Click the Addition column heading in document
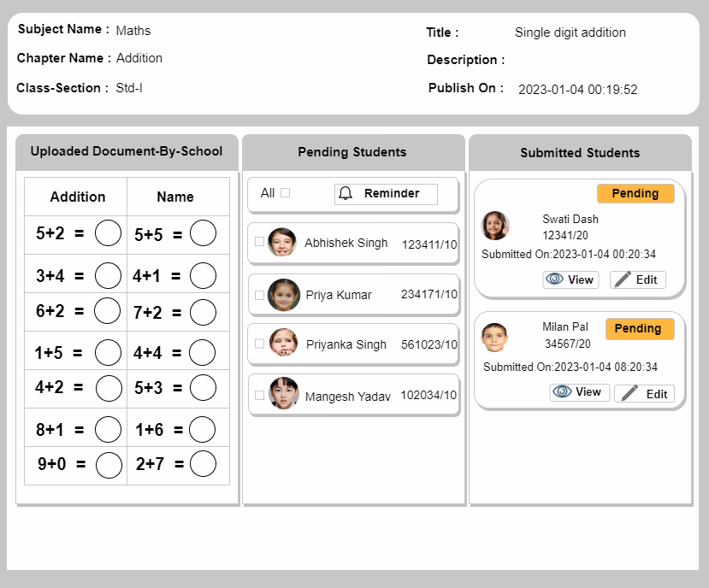The height and width of the screenshot is (588, 709). click(x=78, y=197)
